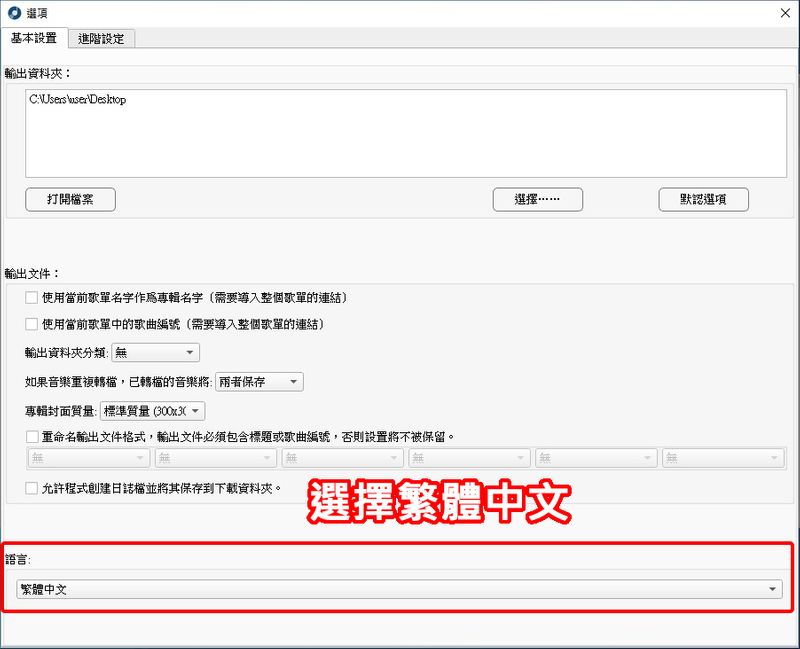Screen dimensions: 800x649
Task: Tick the 重命名輸出文件格式 checkbox
Action: click(32, 437)
